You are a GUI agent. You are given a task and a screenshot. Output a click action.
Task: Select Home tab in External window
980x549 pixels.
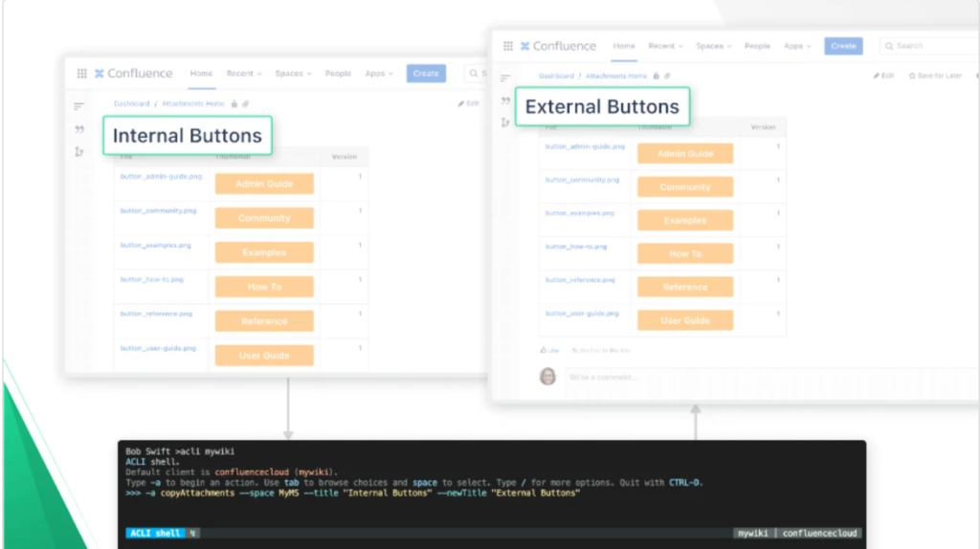624,46
